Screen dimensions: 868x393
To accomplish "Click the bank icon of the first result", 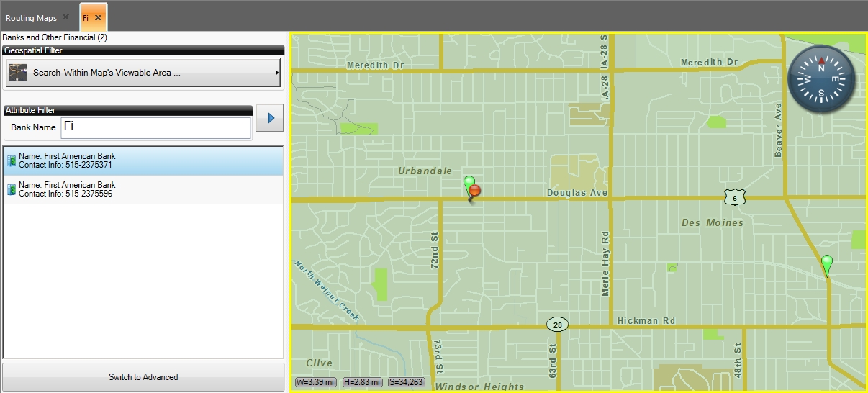I will tap(12, 161).
